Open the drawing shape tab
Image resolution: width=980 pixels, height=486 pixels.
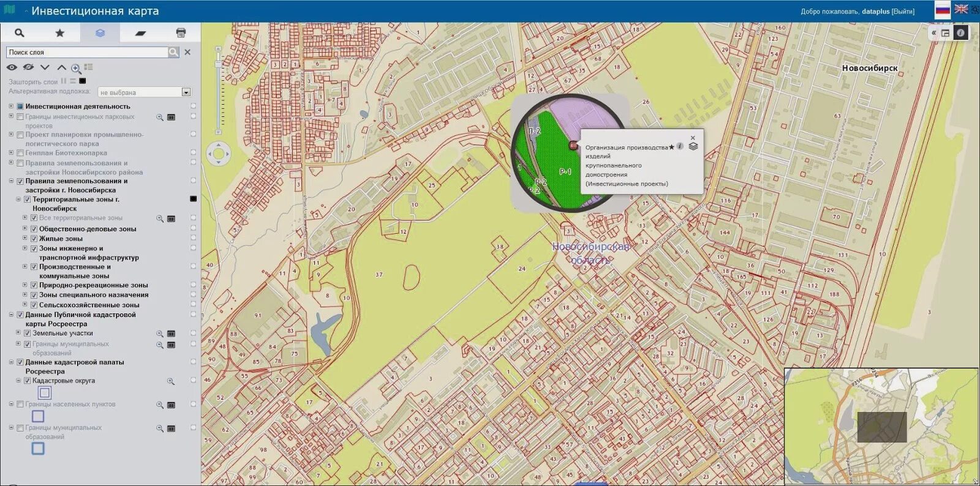[x=140, y=32]
